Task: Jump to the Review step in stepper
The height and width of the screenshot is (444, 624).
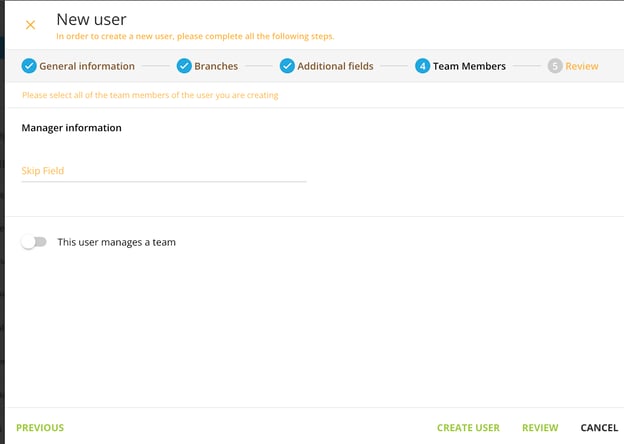Action: [x=582, y=66]
